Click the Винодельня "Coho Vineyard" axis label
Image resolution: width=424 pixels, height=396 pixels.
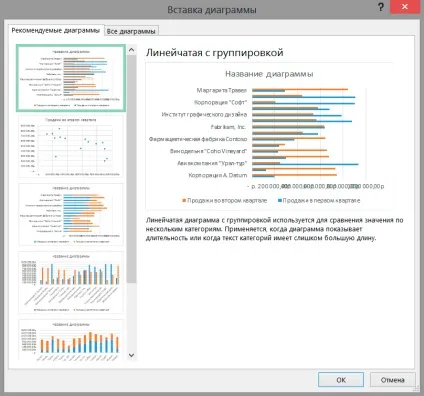208,151
